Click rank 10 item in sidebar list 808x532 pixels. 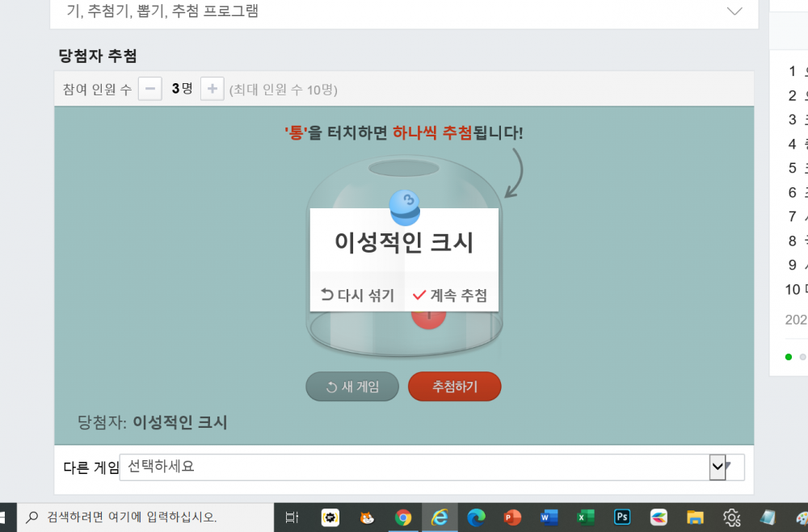(x=796, y=290)
